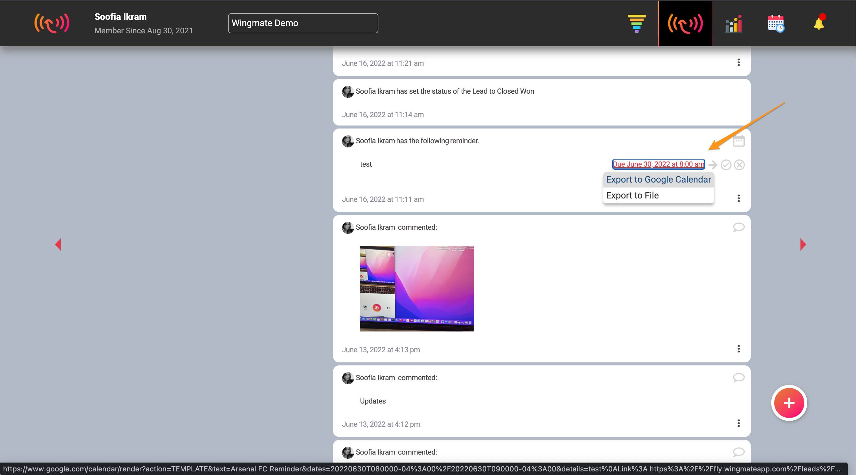The image size is (868, 475).
Task: Open the notifications bell icon
Action: (820, 22)
